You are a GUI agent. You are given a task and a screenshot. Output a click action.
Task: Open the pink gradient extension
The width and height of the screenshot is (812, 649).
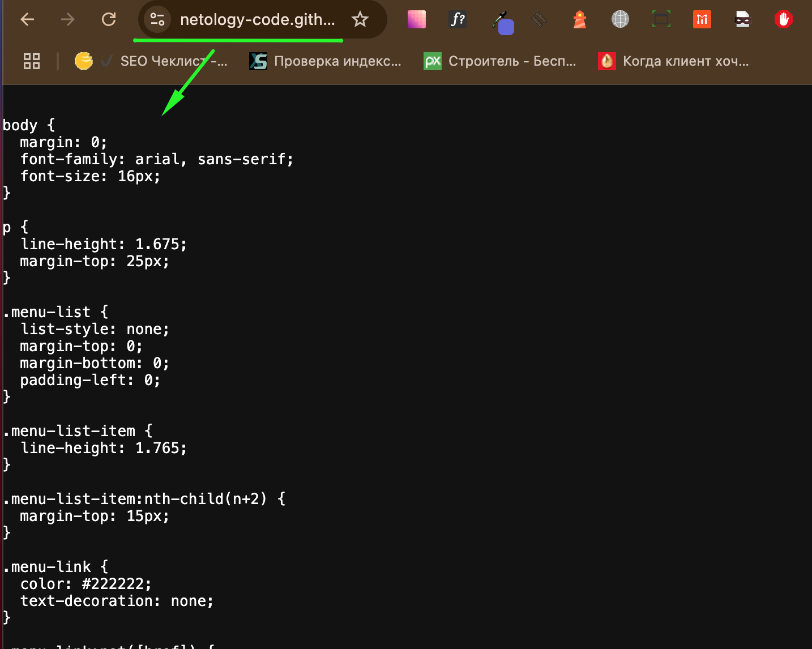pos(417,20)
